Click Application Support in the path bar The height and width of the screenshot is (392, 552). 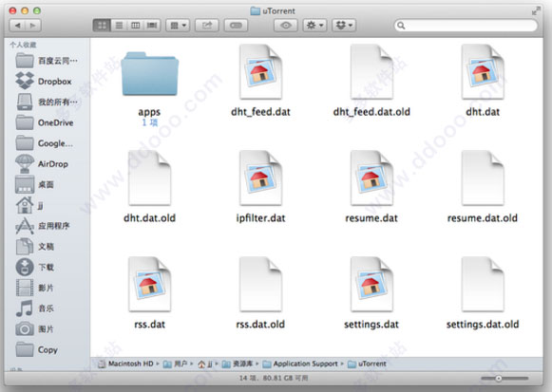(300, 364)
